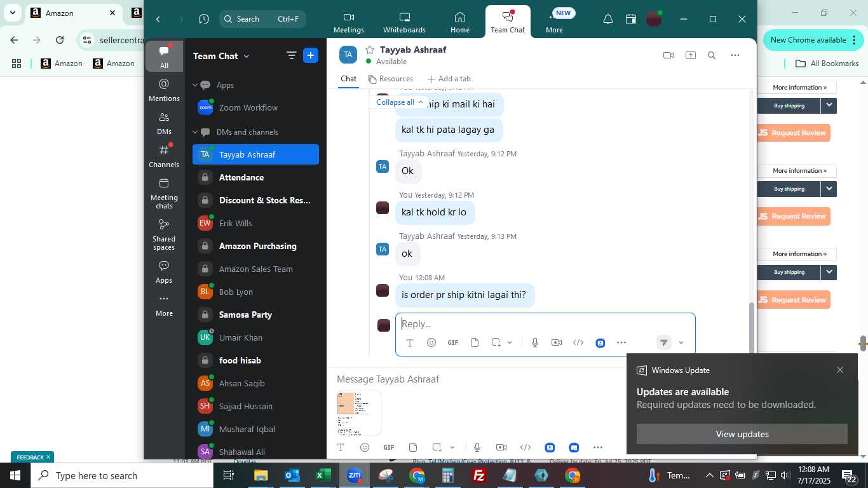The width and height of the screenshot is (868, 488).
Task: Attach a file in the reply box
Action: pos(475,342)
